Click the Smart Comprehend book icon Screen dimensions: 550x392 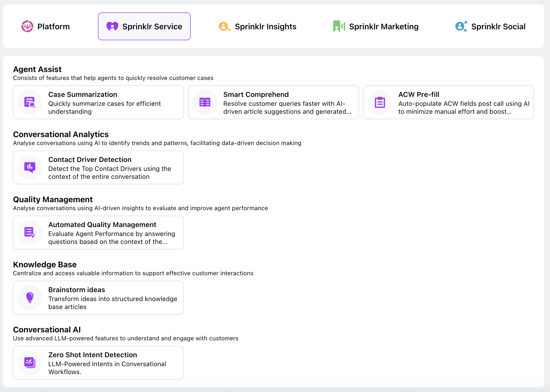point(205,102)
